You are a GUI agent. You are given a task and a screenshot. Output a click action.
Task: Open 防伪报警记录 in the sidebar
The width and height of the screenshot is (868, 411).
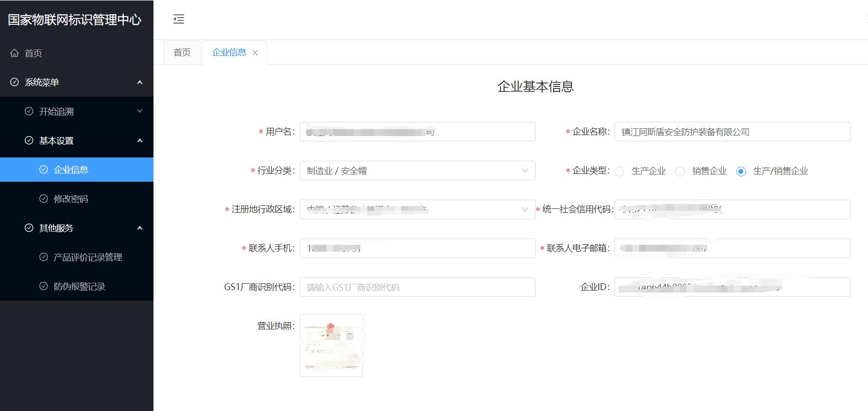tap(77, 286)
